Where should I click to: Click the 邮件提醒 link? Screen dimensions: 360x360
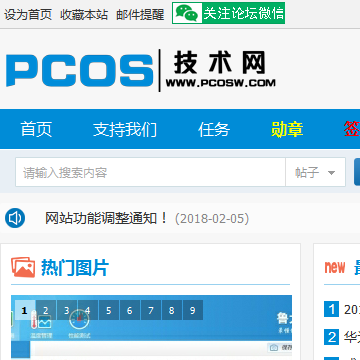[140, 15]
